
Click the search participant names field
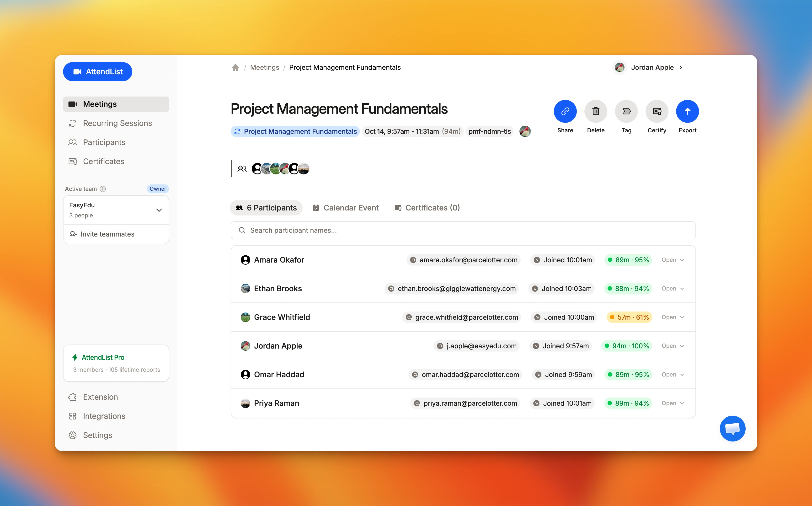pyautogui.click(x=463, y=230)
